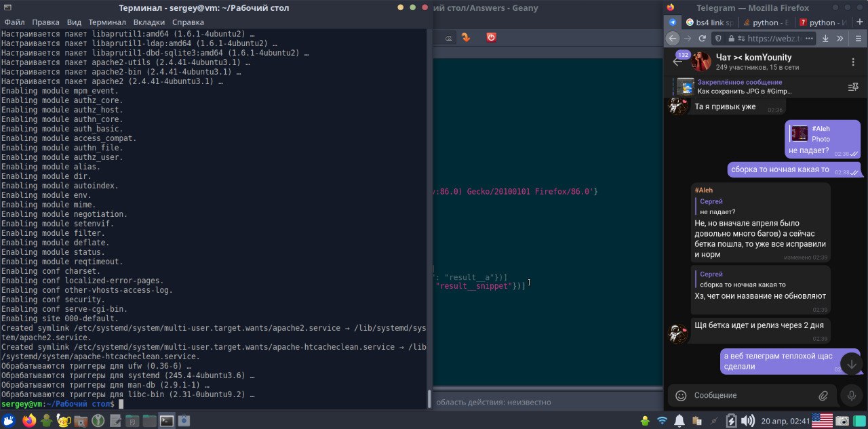
Task: Click the quoted reply 'не падает?' from Сергей
Action: [761, 207]
